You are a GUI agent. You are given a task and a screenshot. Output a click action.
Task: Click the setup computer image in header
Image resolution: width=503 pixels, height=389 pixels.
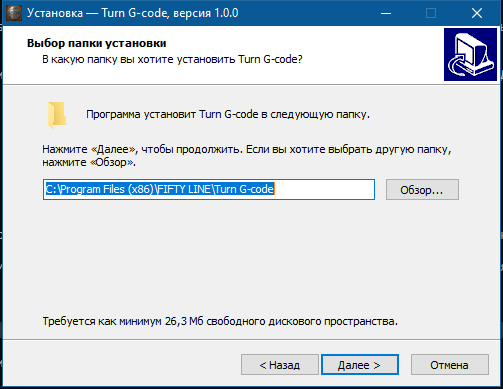pos(470,54)
